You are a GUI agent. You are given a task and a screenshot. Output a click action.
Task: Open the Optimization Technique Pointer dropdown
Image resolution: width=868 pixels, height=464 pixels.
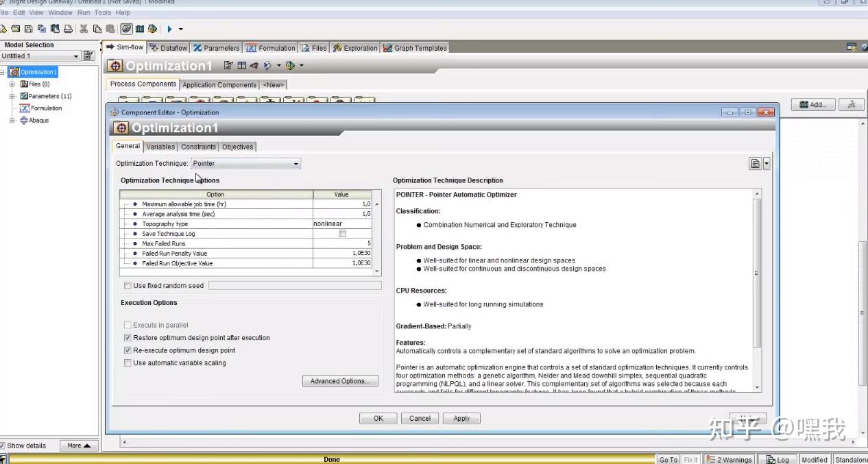(x=245, y=164)
